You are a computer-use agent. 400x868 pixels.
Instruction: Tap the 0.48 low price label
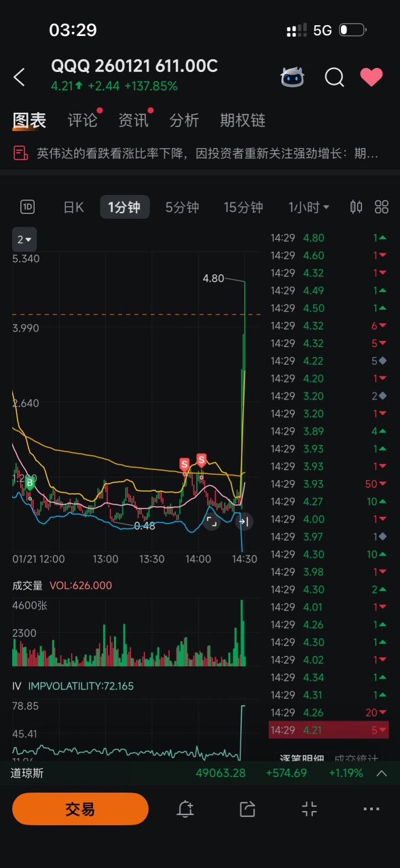(x=145, y=526)
